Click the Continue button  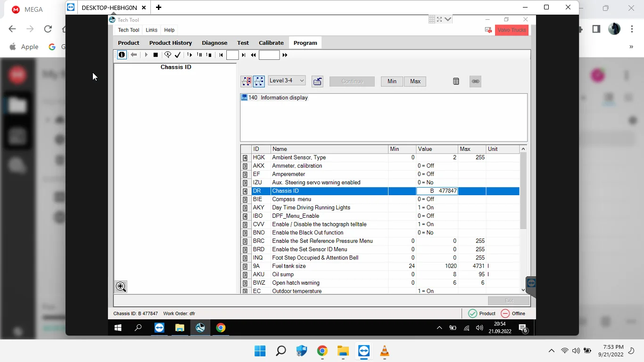[352, 81]
